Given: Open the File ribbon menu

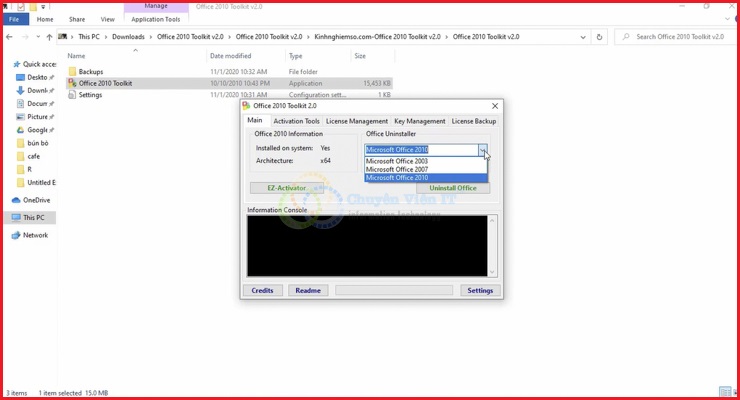Looking at the screenshot, I should pyautogui.click(x=14, y=19).
